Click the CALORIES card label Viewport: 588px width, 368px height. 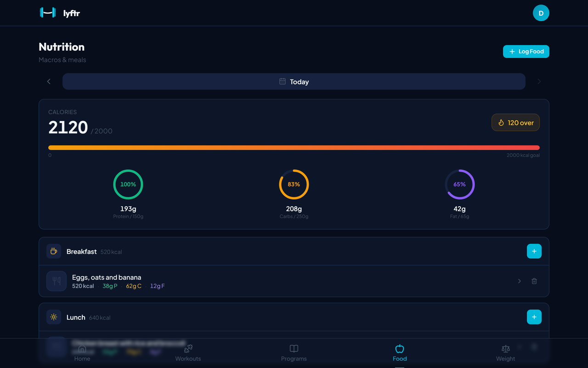click(62, 112)
